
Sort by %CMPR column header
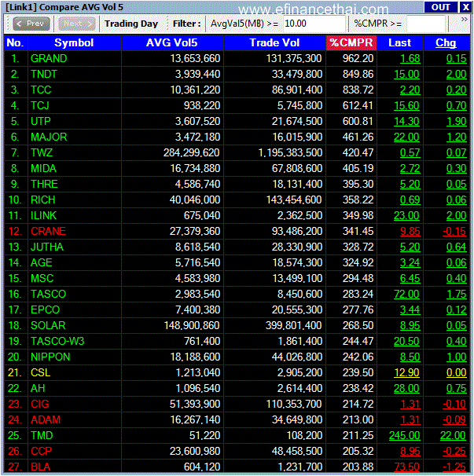[351, 42]
